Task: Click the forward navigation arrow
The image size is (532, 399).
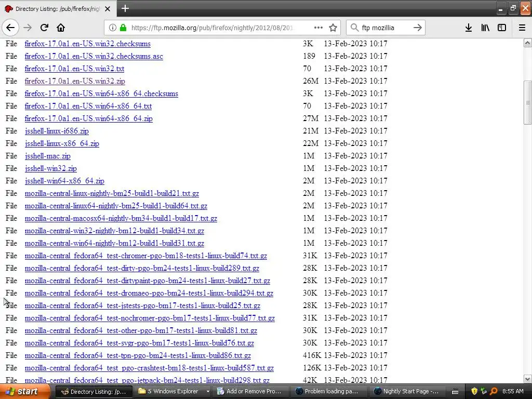Action: point(28,28)
